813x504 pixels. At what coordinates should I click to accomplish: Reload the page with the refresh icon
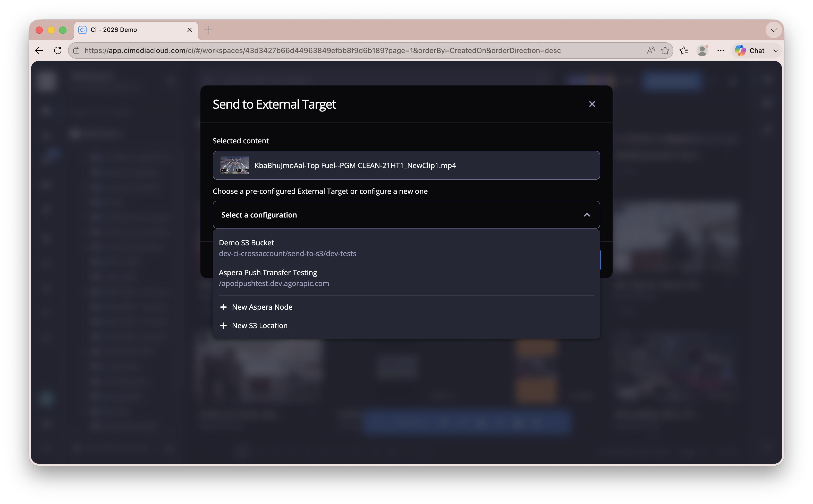tap(58, 51)
